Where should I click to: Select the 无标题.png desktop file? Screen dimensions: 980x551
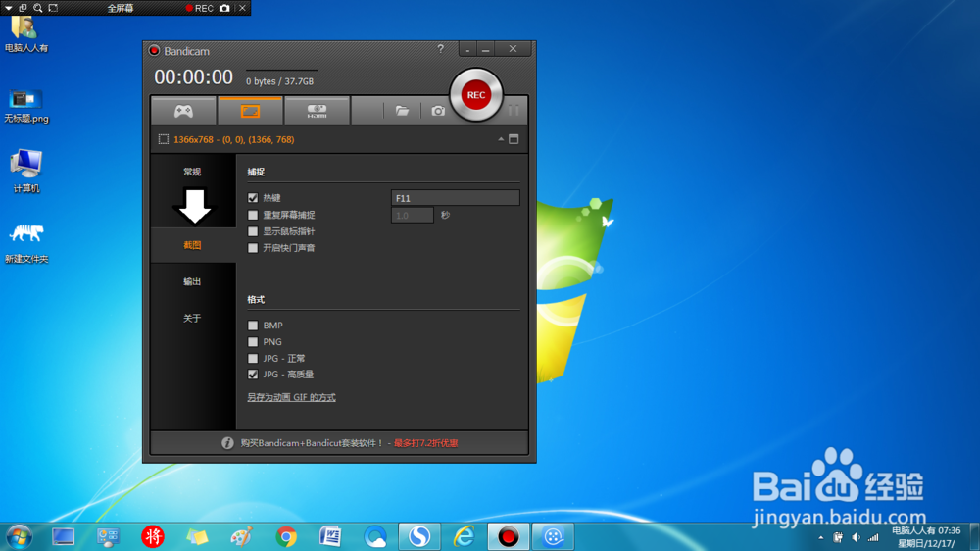click(x=25, y=105)
